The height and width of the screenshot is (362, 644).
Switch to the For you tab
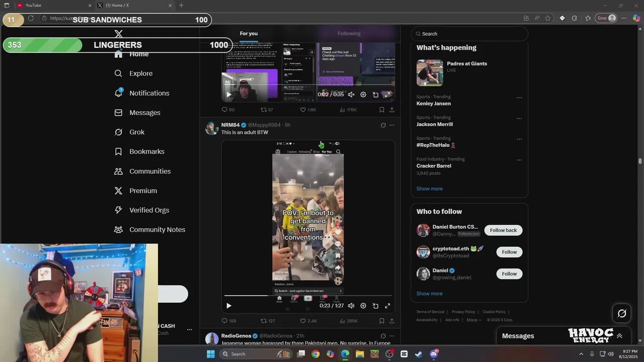249,34
